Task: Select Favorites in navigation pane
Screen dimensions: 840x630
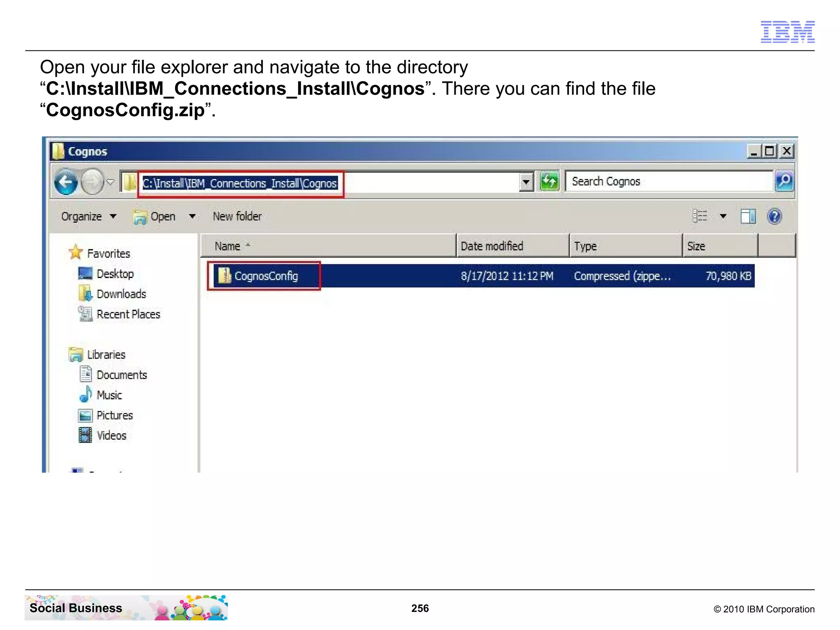Action: [x=109, y=253]
